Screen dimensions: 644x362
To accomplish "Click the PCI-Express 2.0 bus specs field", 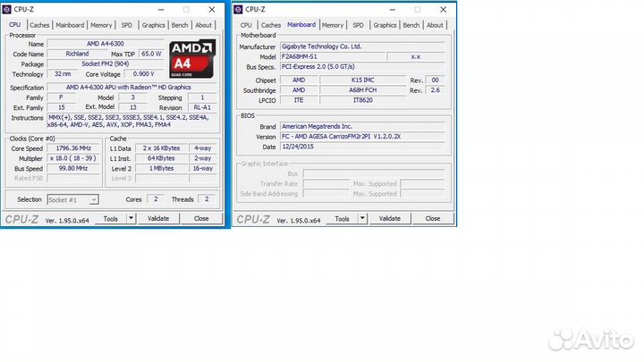I will pyautogui.click(x=362, y=66).
